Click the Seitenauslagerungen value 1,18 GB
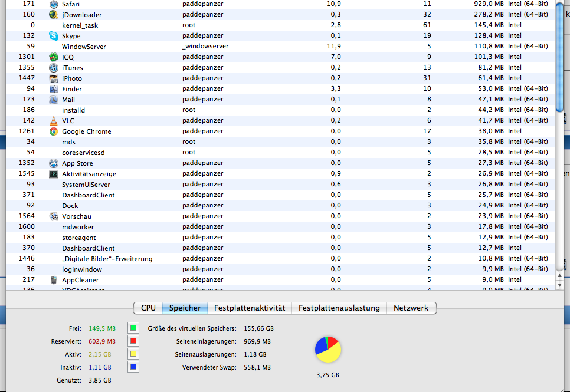Screen dimensions: 570x392 (x=255, y=354)
